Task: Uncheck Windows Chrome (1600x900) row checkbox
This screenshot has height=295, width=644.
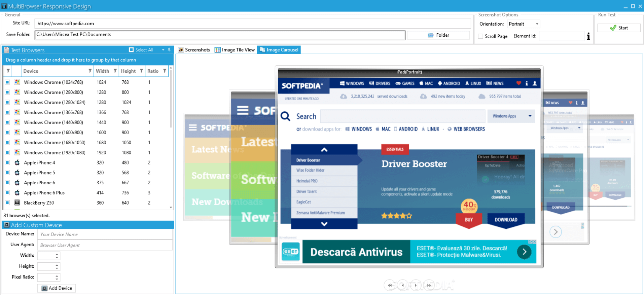Action: click(7, 133)
